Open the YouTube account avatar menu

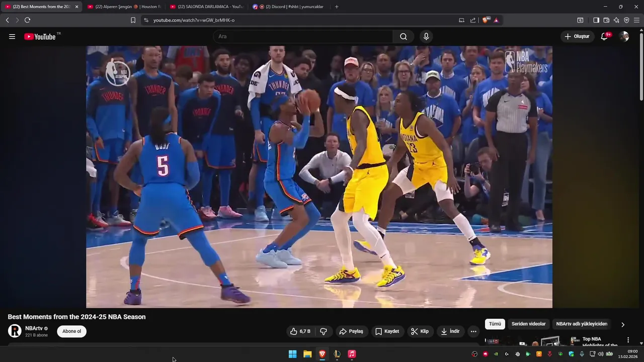624,37
